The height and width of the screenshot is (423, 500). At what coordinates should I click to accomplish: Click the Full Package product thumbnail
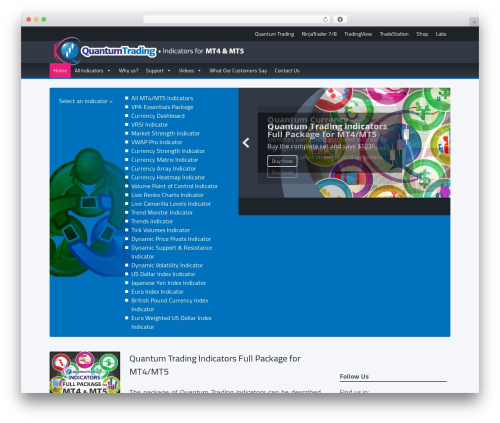[x=85, y=372]
